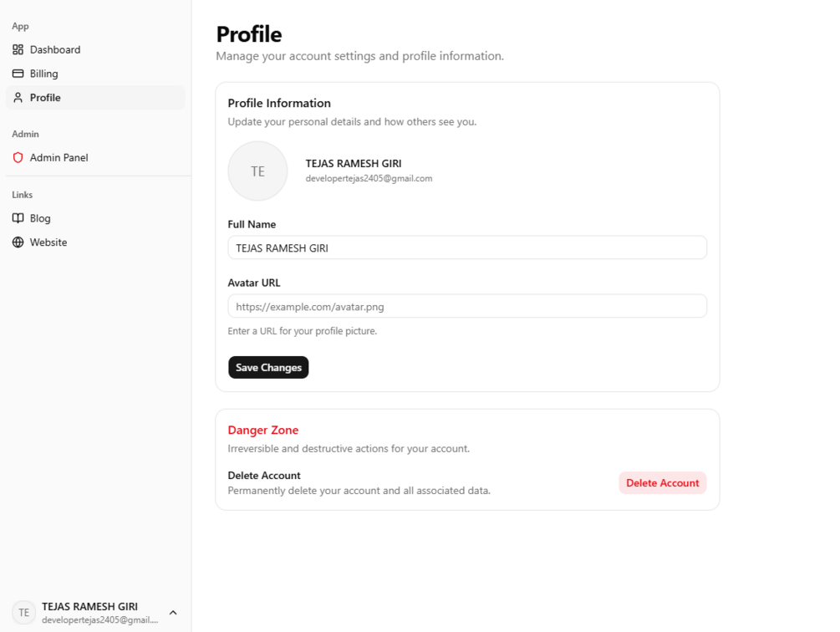
Task: Click the Blog open-book icon
Action: coord(18,218)
